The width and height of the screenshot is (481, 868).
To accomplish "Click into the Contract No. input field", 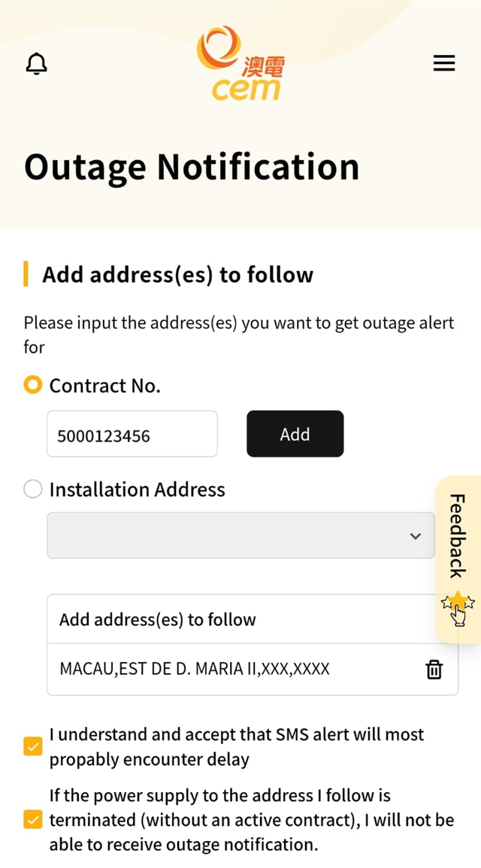I will coord(132,433).
